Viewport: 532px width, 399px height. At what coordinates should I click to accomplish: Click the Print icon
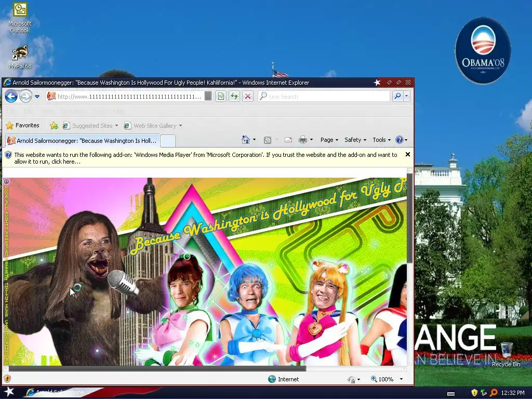coord(303,140)
